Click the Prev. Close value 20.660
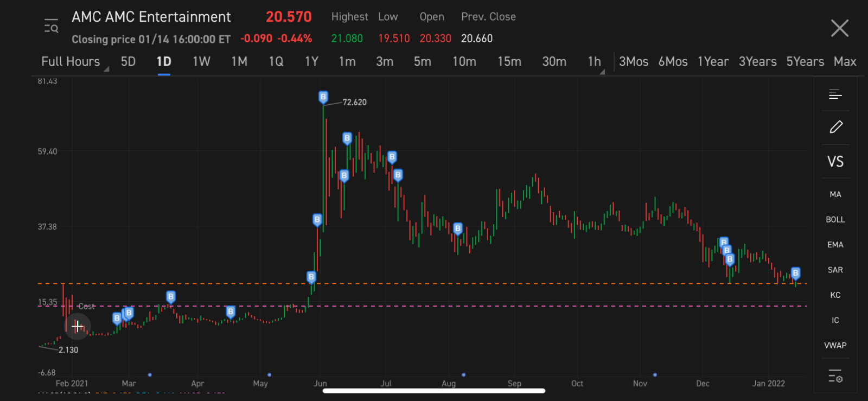 click(x=477, y=39)
